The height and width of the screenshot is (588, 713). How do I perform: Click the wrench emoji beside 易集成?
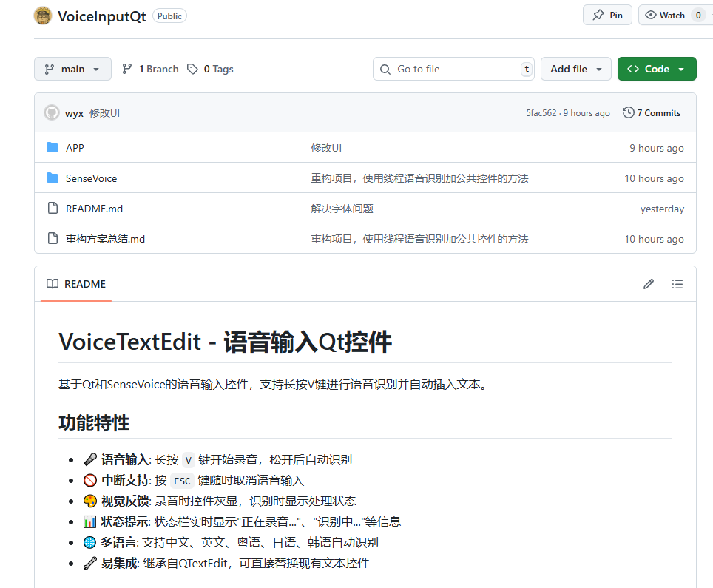click(90, 564)
